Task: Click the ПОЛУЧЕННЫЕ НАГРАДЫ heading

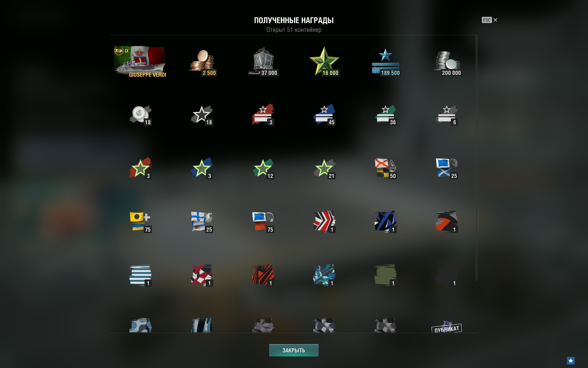Action: [x=294, y=20]
